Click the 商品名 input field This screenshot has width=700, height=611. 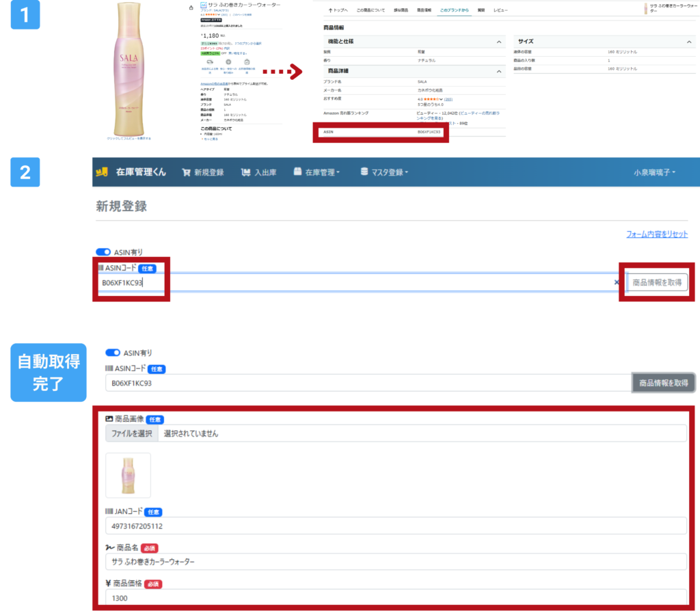tap(396, 562)
